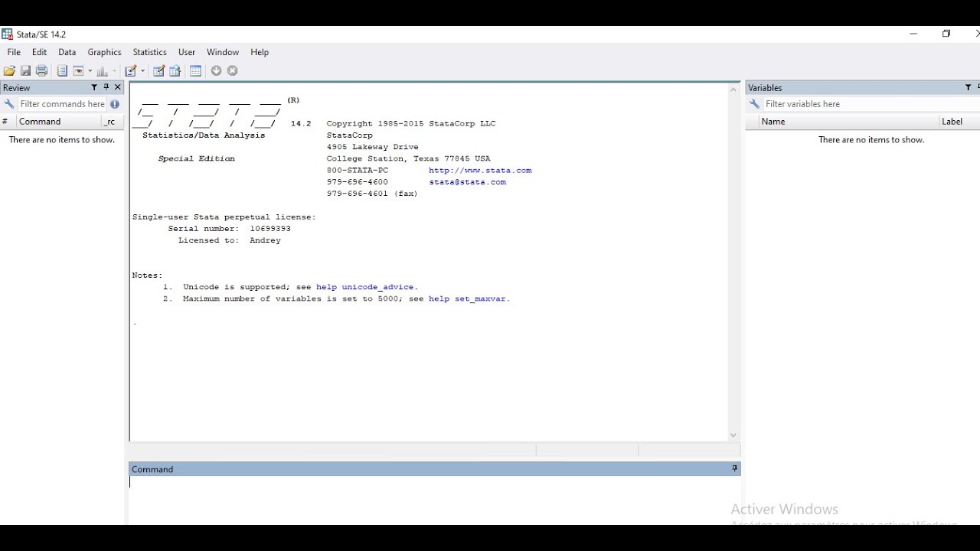Image resolution: width=980 pixels, height=551 pixels.
Task: Open the Graphics menu
Action: (x=104, y=52)
